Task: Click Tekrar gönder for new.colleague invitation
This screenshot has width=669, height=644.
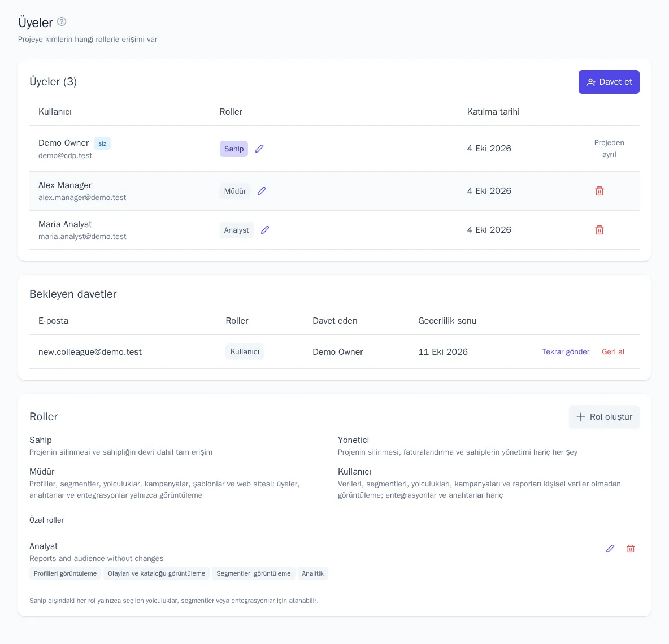Action: 566,351
